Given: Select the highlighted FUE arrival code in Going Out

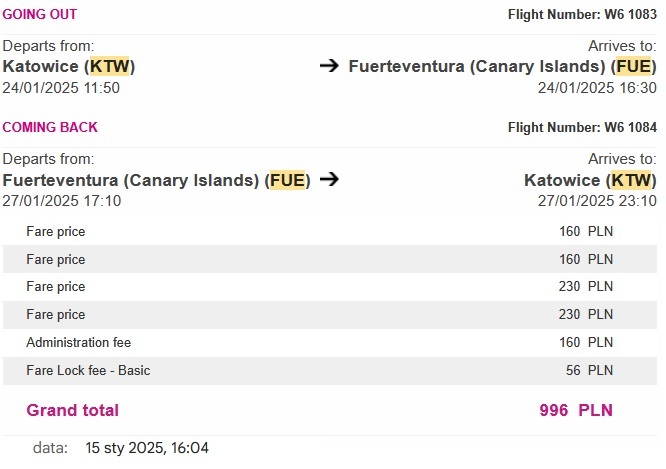Looking at the screenshot, I should [634, 66].
